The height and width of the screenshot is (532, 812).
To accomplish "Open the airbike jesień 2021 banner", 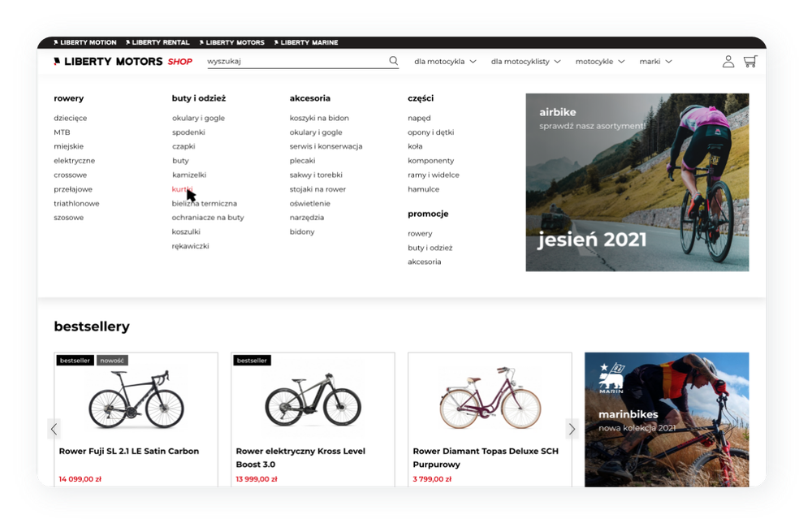I will (637, 183).
